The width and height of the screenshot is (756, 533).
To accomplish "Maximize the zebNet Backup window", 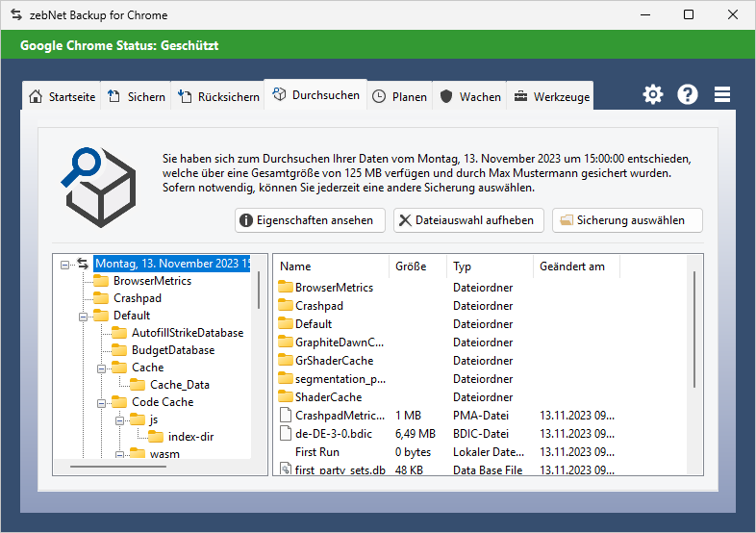I will click(x=689, y=15).
